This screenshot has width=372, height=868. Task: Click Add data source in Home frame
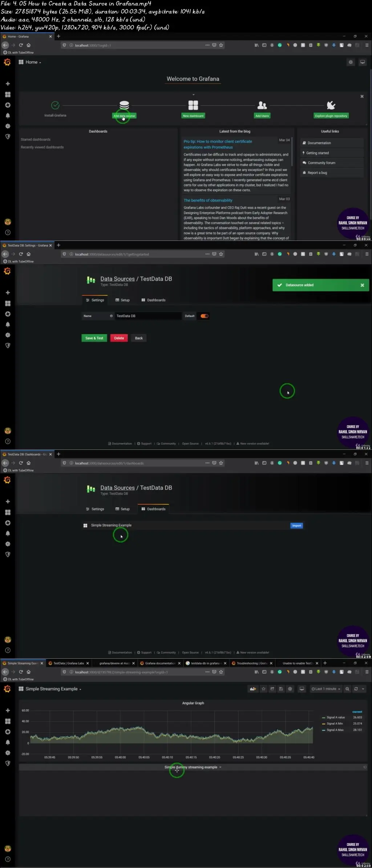click(x=124, y=116)
